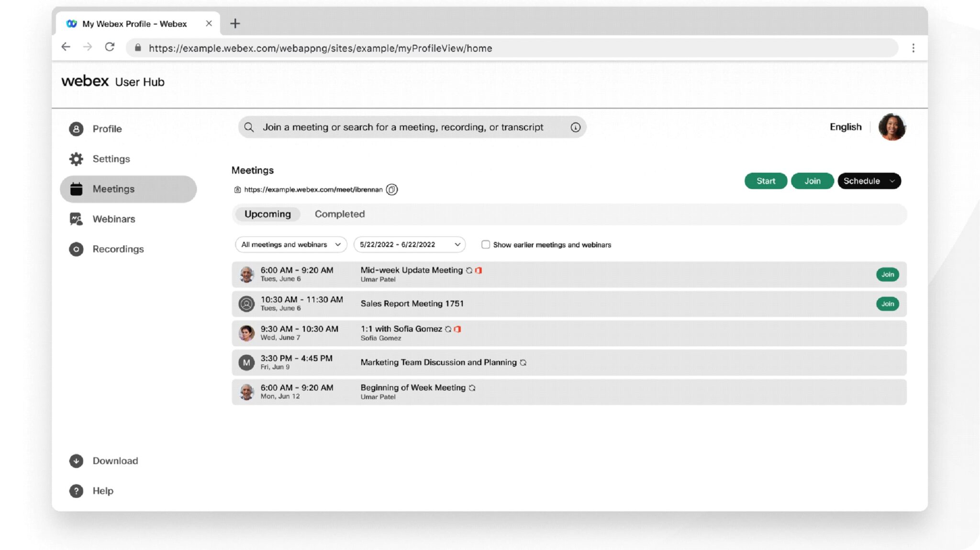Viewport: 980px width, 550px height.
Task: Select the Webinars icon in the sidebar
Action: coord(76,219)
